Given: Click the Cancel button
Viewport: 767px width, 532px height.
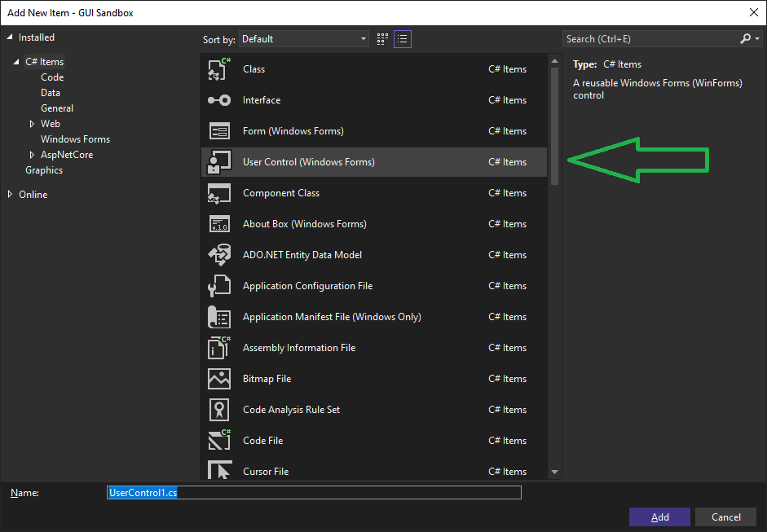Looking at the screenshot, I should (x=725, y=517).
